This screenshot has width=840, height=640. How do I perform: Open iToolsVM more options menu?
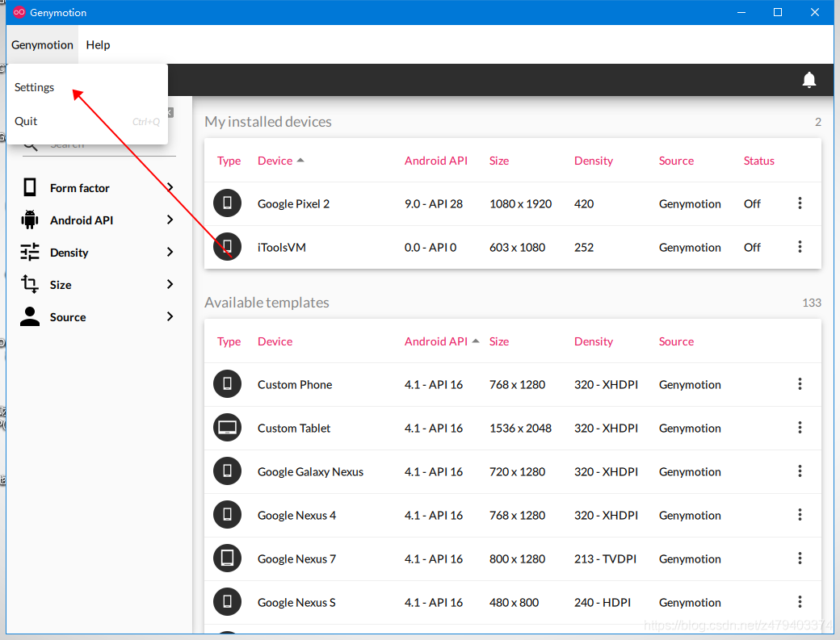[800, 247]
